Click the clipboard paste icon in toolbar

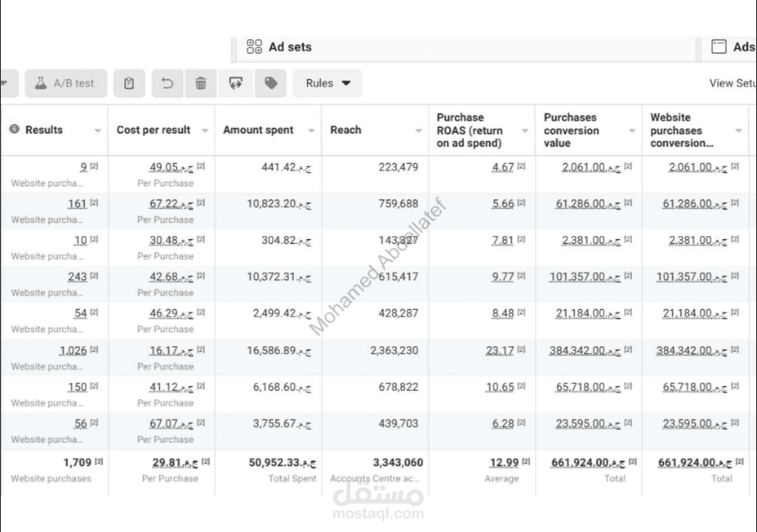point(129,83)
